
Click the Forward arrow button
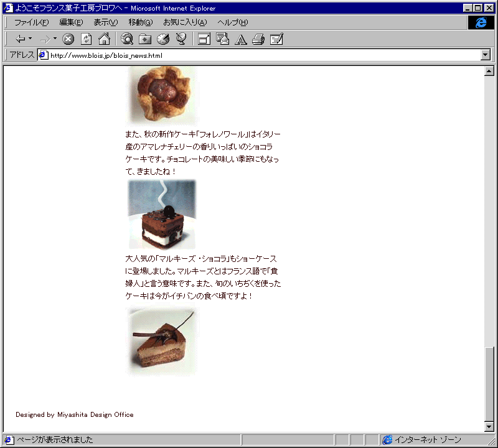[x=45, y=39]
